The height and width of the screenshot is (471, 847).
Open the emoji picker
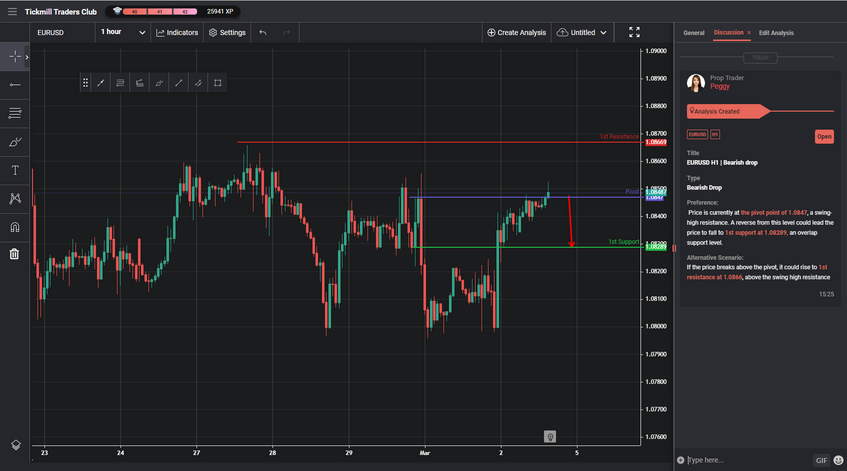click(x=838, y=460)
